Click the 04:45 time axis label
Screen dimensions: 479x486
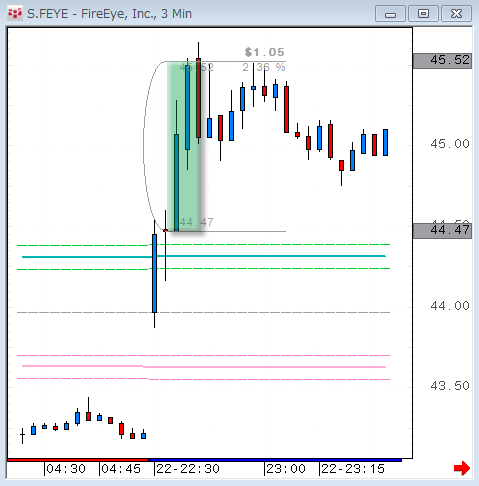pos(121,469)
